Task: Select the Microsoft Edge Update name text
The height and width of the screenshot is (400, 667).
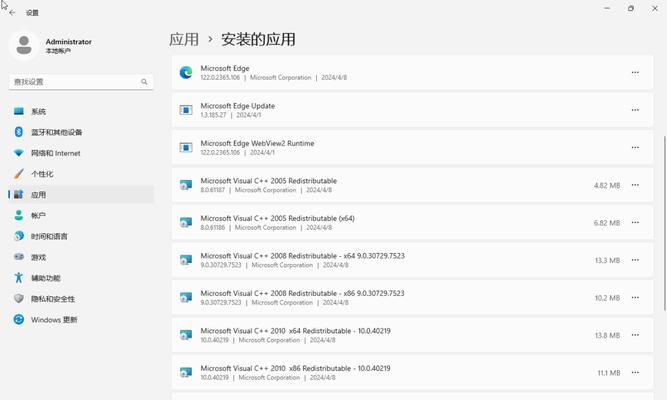Action: (x=237, y=106)
